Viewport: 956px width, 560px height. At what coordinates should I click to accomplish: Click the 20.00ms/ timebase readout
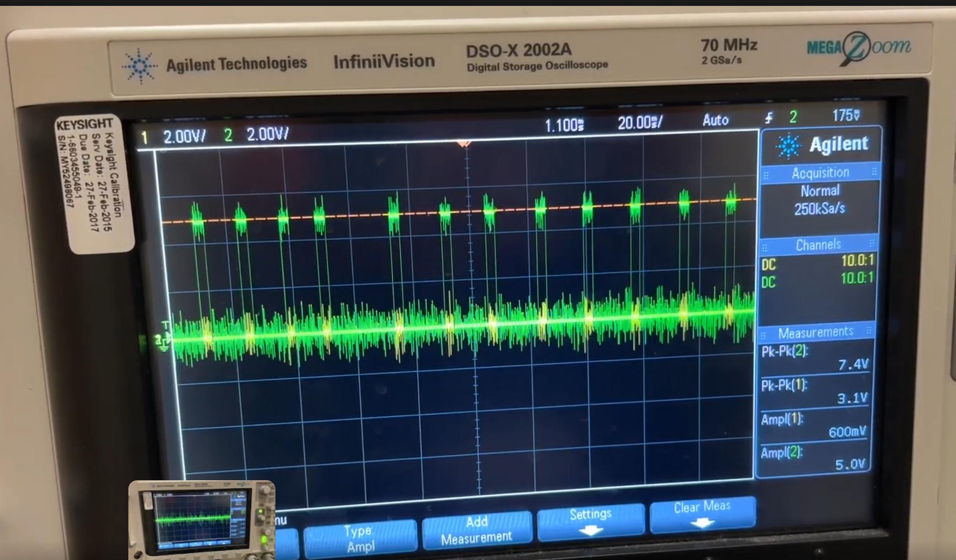point(640,123)
